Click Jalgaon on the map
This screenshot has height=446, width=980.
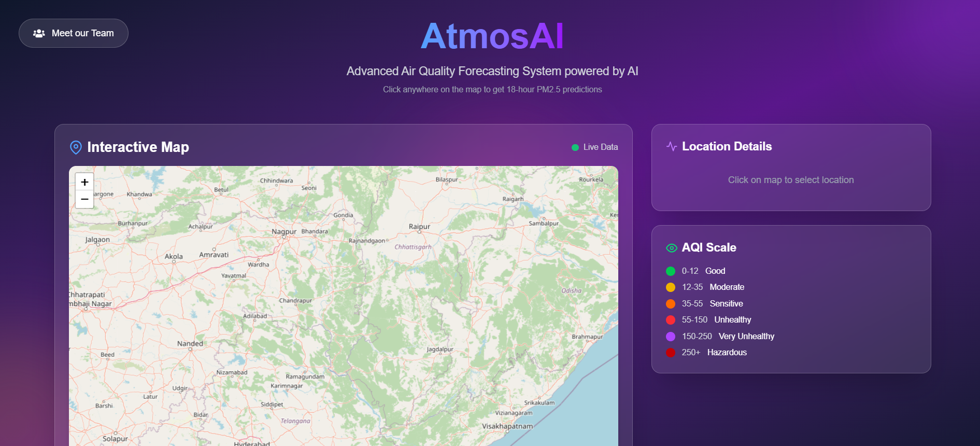[x=97, y=240]
